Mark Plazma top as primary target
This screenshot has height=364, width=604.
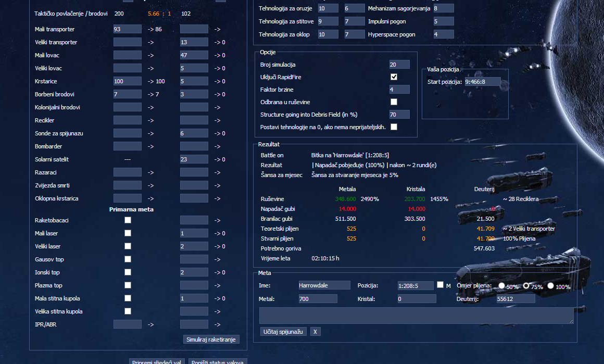[128, 285]
